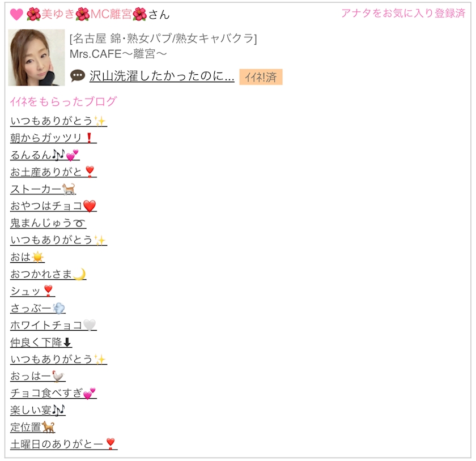Open the お土産ありがと blog post
Viewport: 476px width, 461px height.
(x=53, y=172)
